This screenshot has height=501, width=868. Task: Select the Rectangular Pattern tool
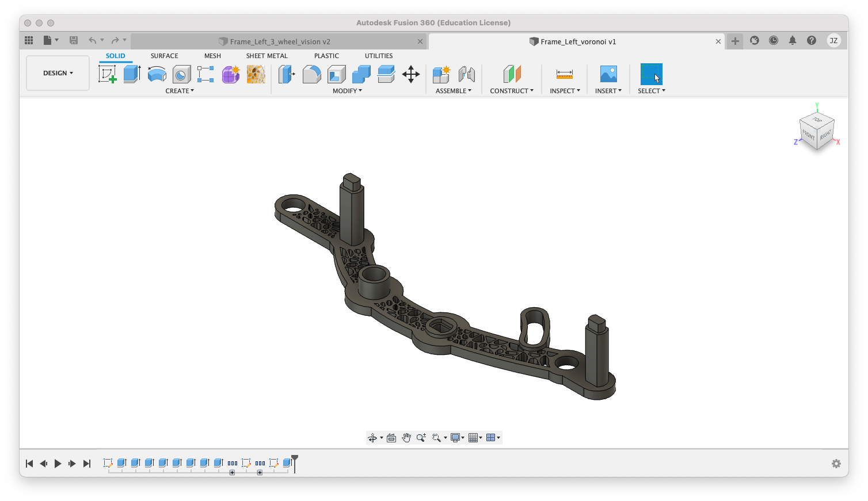click(x=205, y=74)
